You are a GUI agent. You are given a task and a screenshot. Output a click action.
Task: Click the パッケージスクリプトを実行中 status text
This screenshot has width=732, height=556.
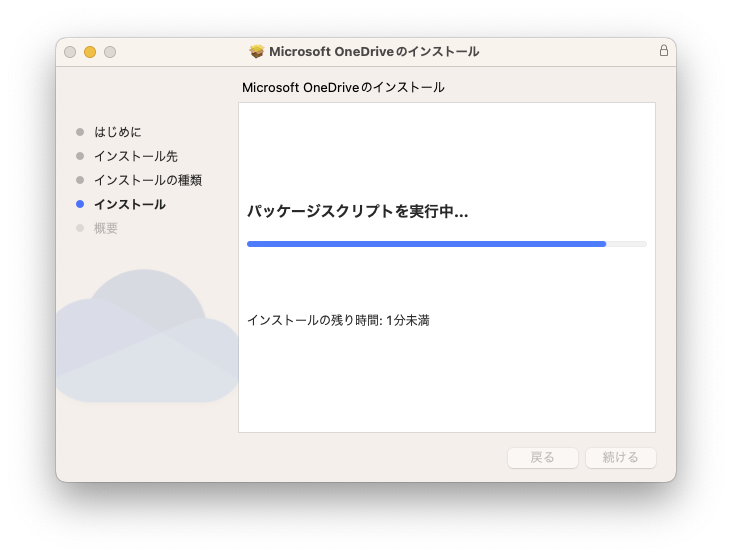pos(358,211)
